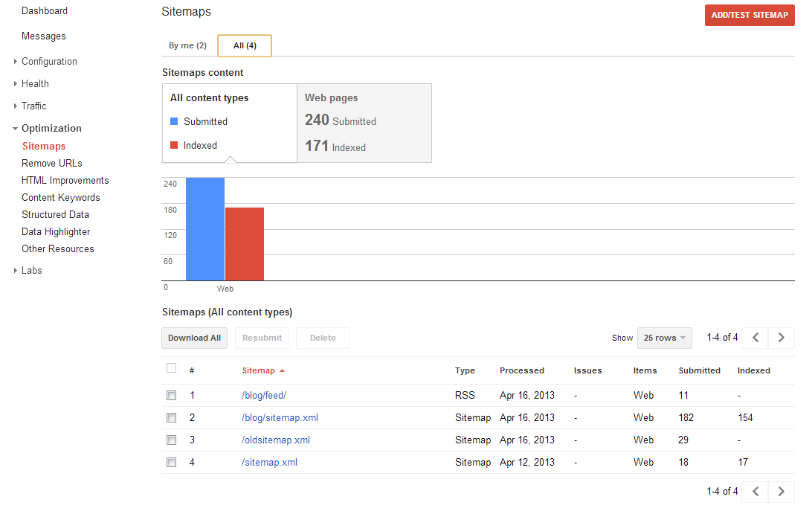Click the Resubmit button
This screenshot has height=514, width=812.
point(262,338)
